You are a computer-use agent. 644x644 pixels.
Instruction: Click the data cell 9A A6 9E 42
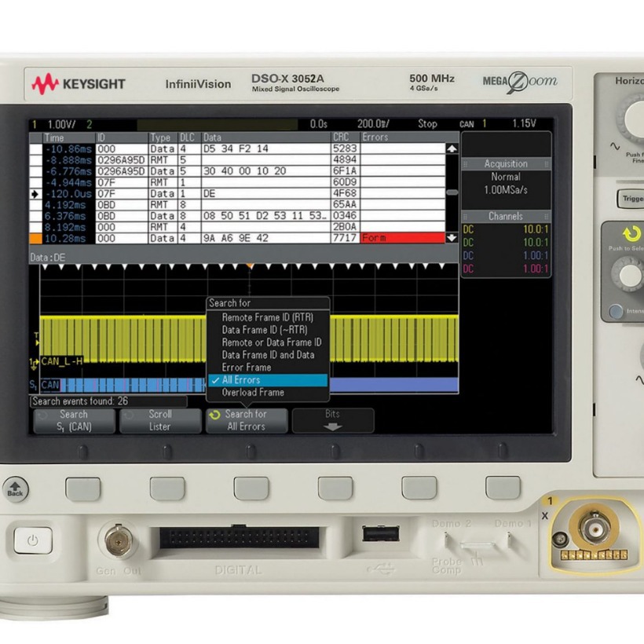coord(266,238)
